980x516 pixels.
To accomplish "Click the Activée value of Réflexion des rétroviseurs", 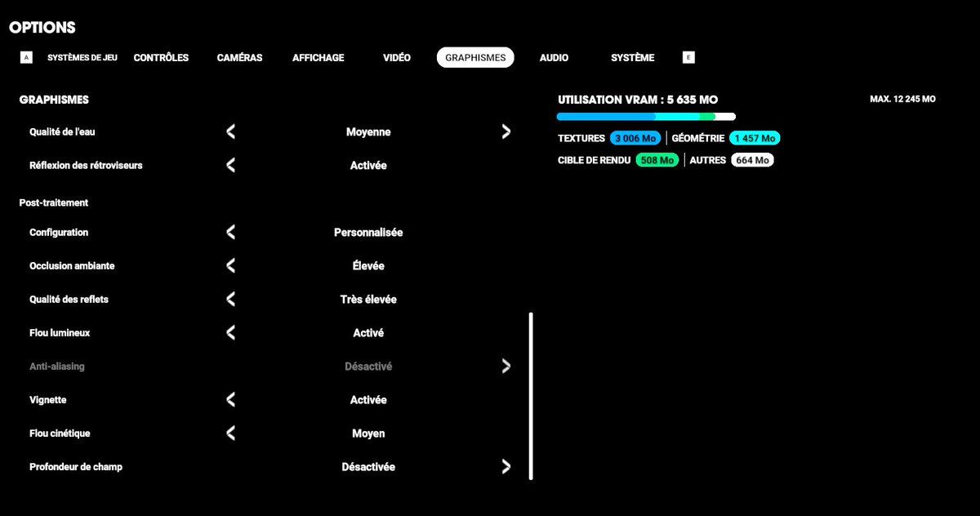I will tap(368, 165).
